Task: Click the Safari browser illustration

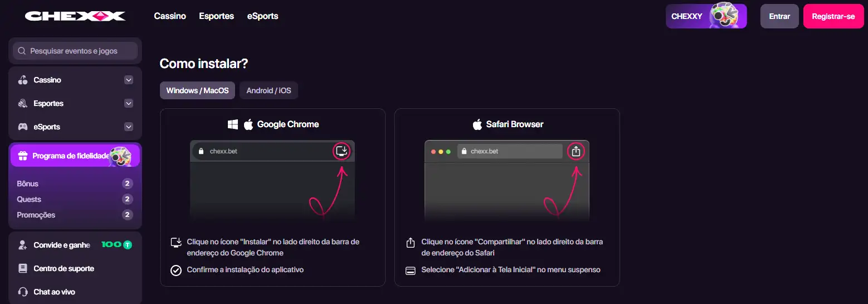Action: [x=507, y=181]
